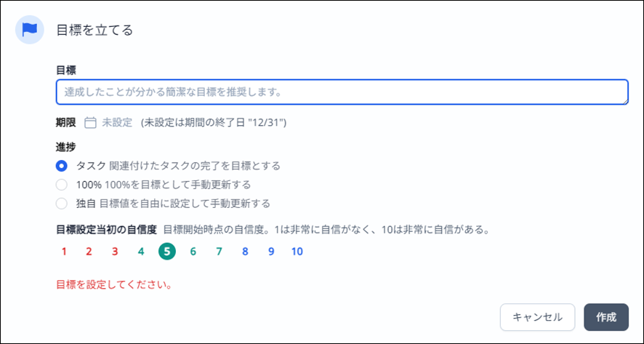Viewport: 644px width, 344px height.
Task: Click the 目標 goal text field
Action: (342, 92)
